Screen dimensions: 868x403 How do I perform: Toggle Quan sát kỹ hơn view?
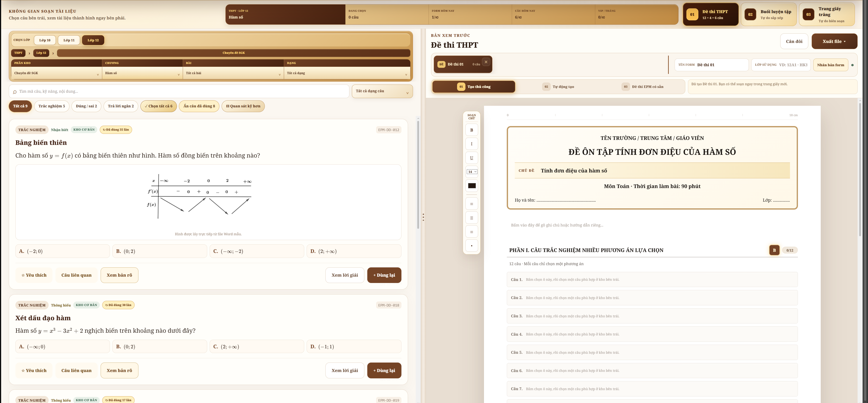coord(243,106)
